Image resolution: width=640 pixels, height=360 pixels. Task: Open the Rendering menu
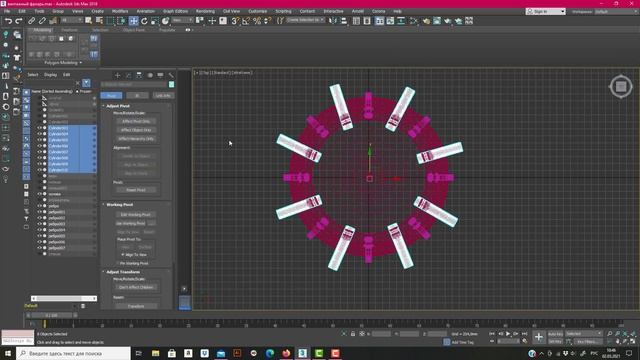205,11
